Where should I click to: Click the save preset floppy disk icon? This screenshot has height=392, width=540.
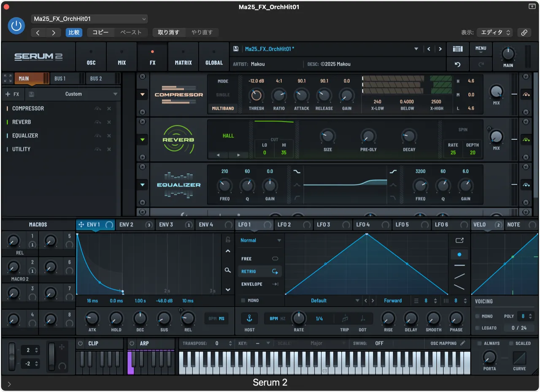tap(236, 49)
